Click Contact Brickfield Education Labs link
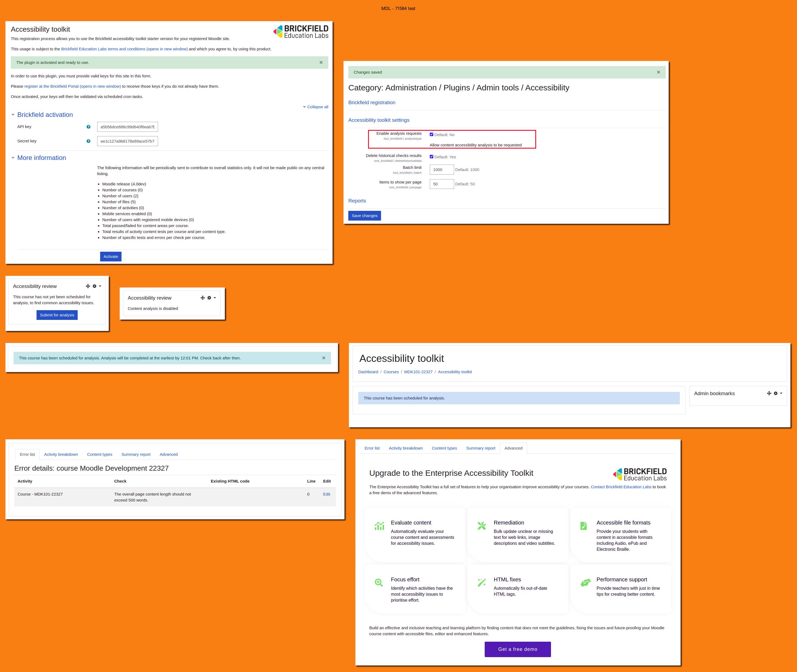Image resolution: width=797 pixels, height=672 pixels. pos(621,487)
